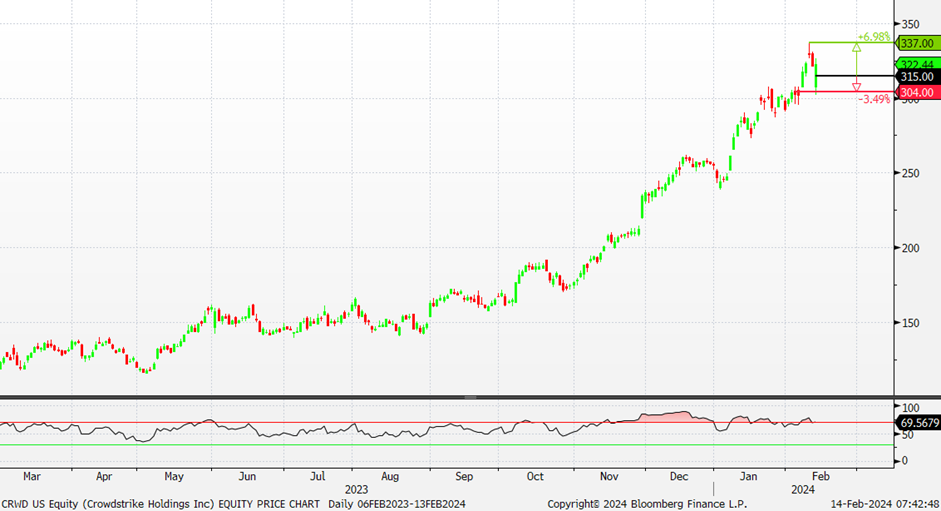941x511 pixels.
Task: Click the Jul month label
Action: pyautogui.click(x=317, y=477)
